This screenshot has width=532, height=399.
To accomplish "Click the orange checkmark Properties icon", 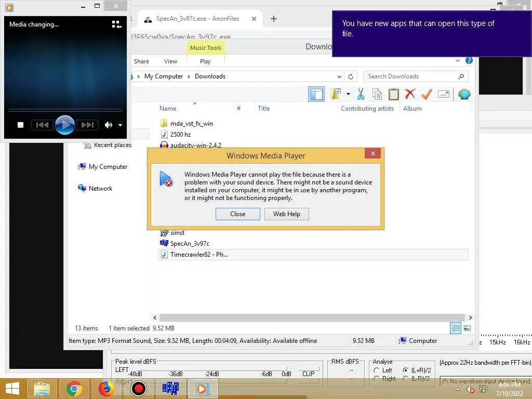I will [x=427, y=94].
